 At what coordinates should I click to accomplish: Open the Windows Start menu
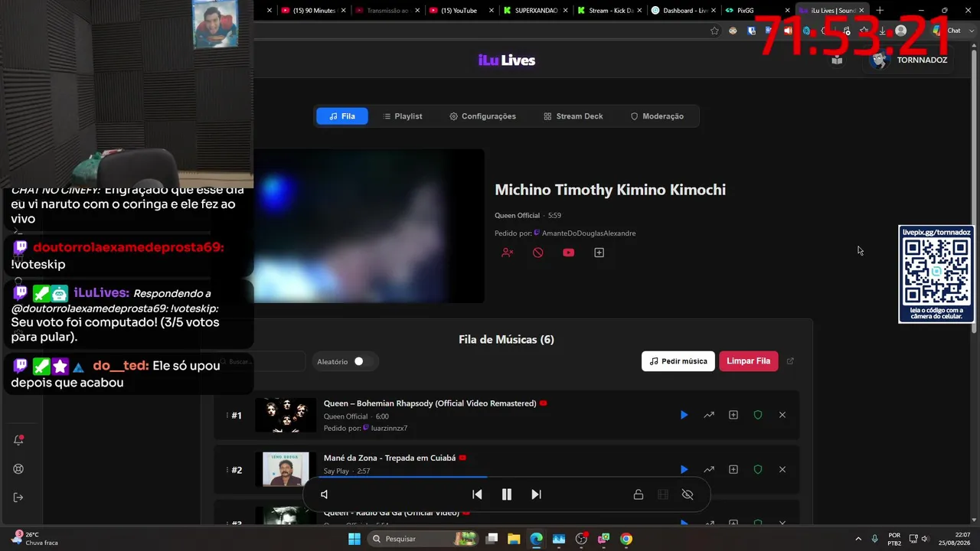tap(354, 539)
